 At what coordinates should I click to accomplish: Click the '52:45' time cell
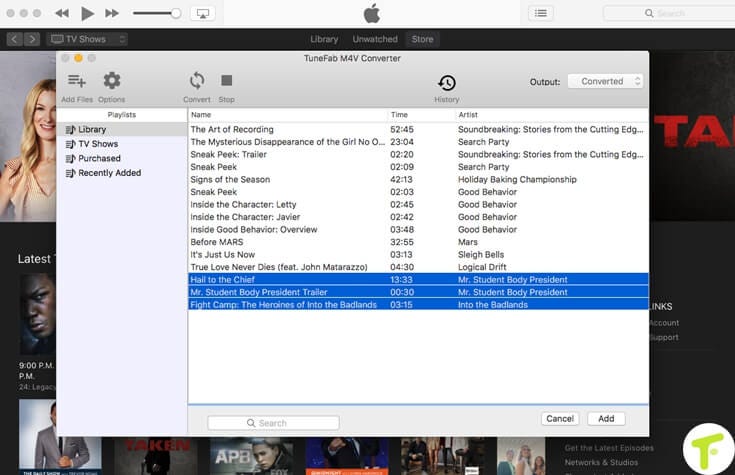coord(402,129)
